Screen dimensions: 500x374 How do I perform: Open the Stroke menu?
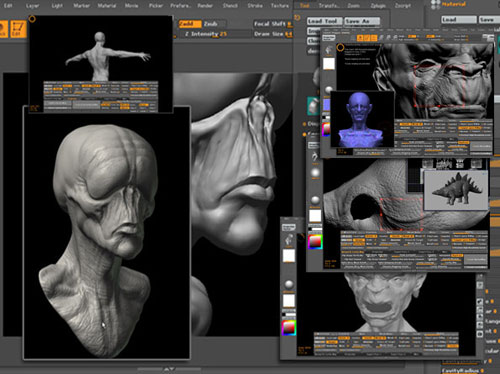click(255, 6)
